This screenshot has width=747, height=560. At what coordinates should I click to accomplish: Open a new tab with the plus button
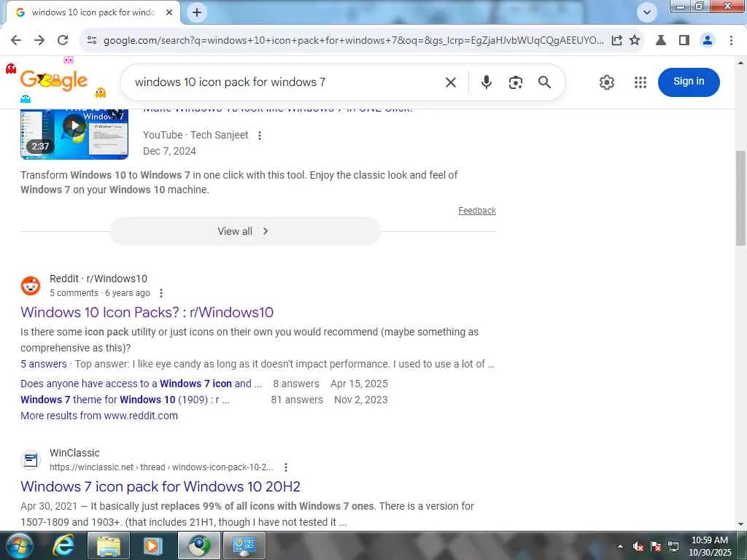(197, 12)
